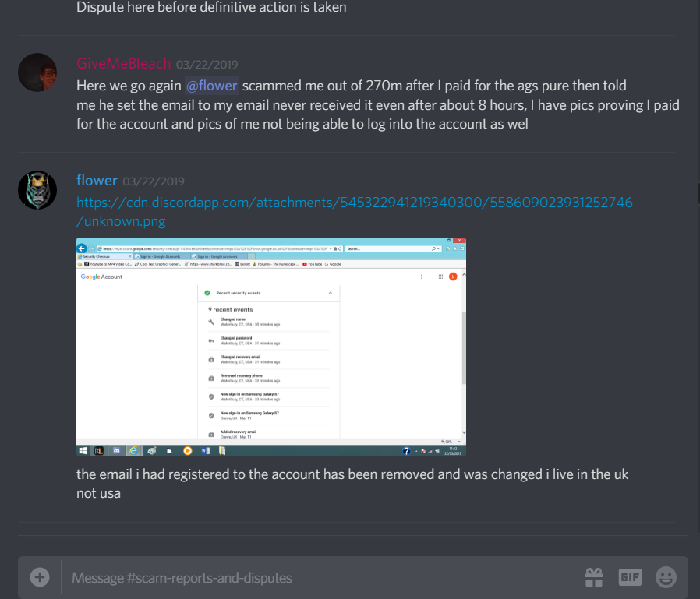Click the 03/22/2019 timestamp beside flower
Image resolution: width=700 pixels, height=599 pixels.
point(154,181)
